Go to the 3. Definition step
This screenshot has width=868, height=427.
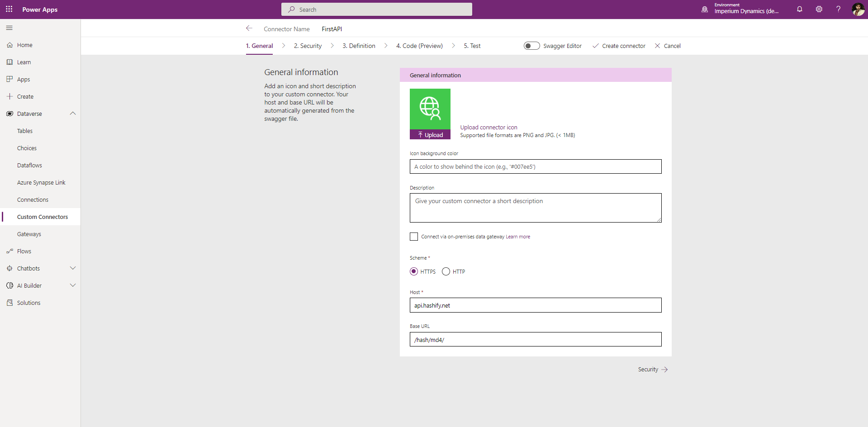pos(359,46)
